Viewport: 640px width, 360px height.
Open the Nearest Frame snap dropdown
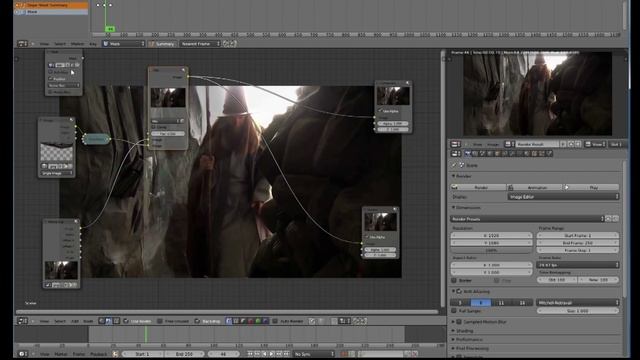tap(200, 44)
